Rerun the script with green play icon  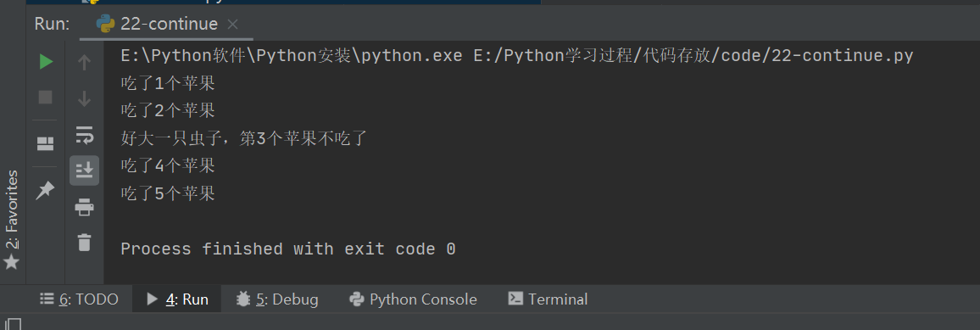tap(46, 62)
